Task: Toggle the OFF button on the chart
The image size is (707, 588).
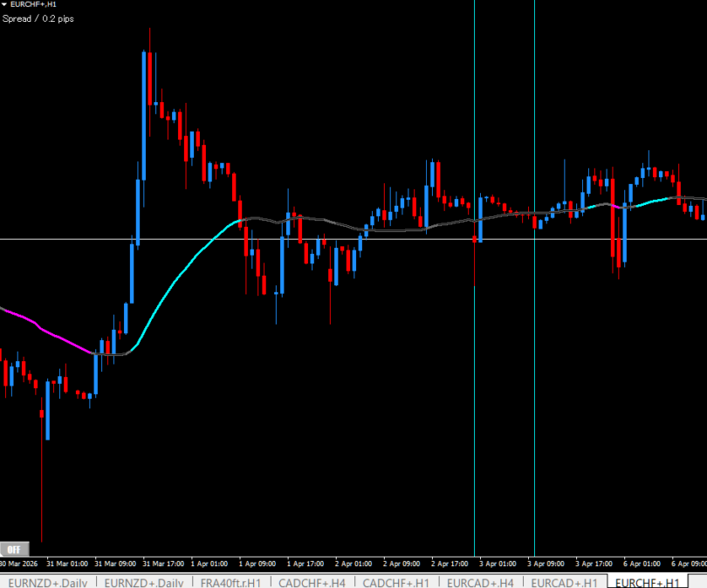Action: [x=14, y=549]
